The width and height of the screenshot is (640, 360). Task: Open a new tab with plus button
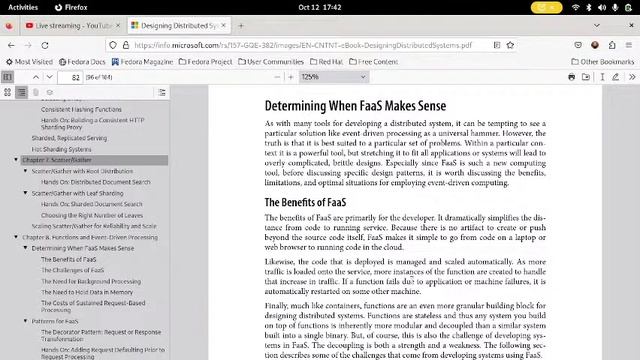pos(241,26)
